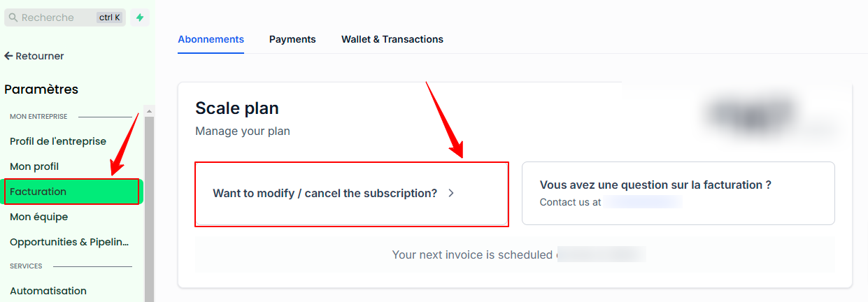The width and height of the screenshot is (868, 302).
Task: Click "Want to modify / cancel the subscription?"
Action: click(325, 194)
